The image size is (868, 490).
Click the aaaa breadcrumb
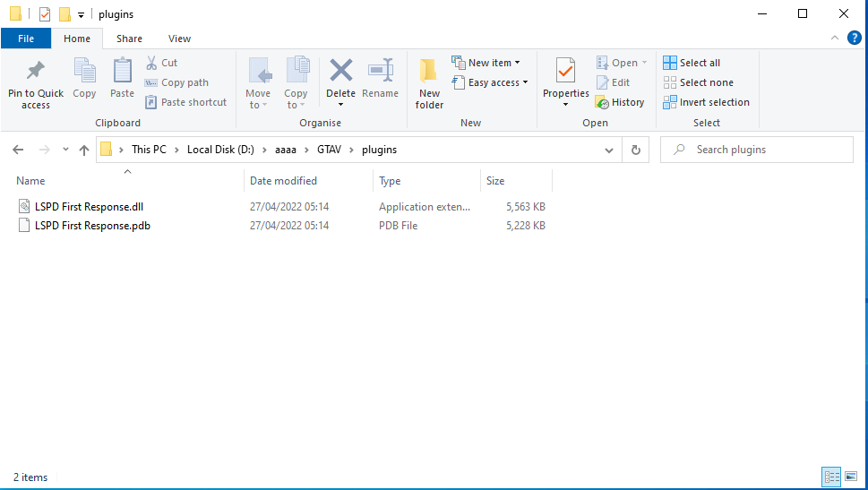coord(286,150)
